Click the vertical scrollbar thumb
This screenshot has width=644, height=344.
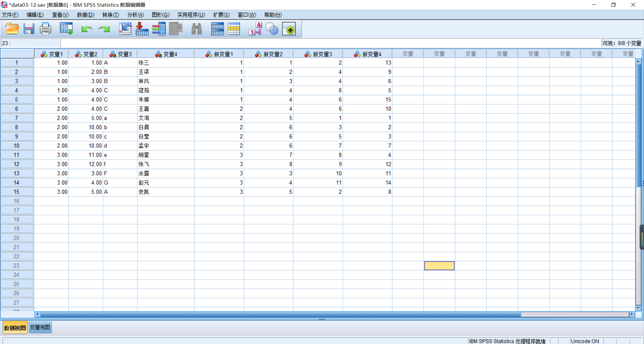(x=638, y=126)
